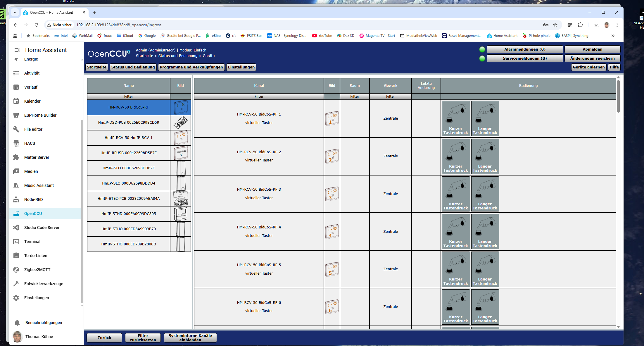Open the Einstellungen menu in OpenCCU

click(x=241, y=67)
